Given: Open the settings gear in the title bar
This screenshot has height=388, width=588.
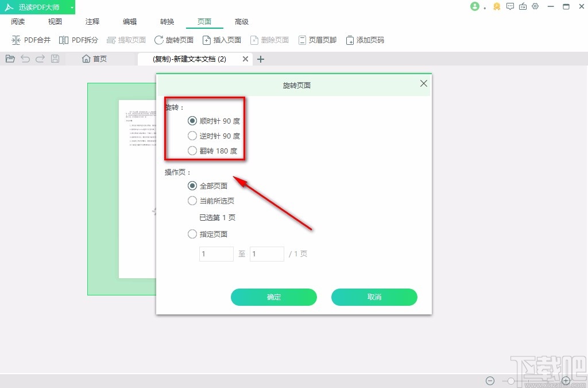Looking at the screenshot, I should pyautogui.click(x=535, y=6).
